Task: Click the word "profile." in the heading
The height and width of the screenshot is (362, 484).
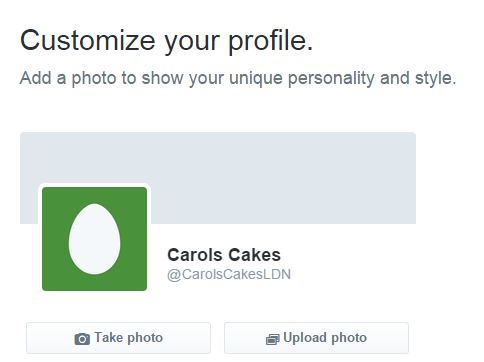Action: point(271,42)
